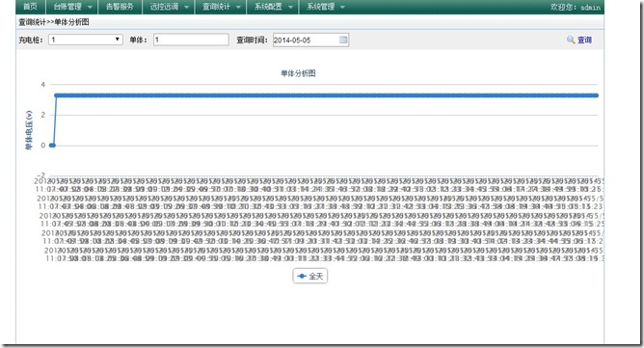Expand the 远控远调 menu arrow

click(186, 7)
